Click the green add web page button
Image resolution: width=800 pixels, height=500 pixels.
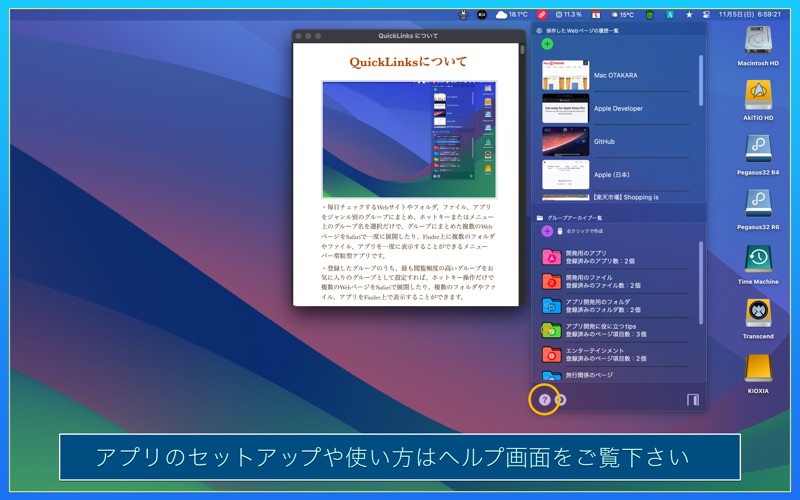coord(547,44)
